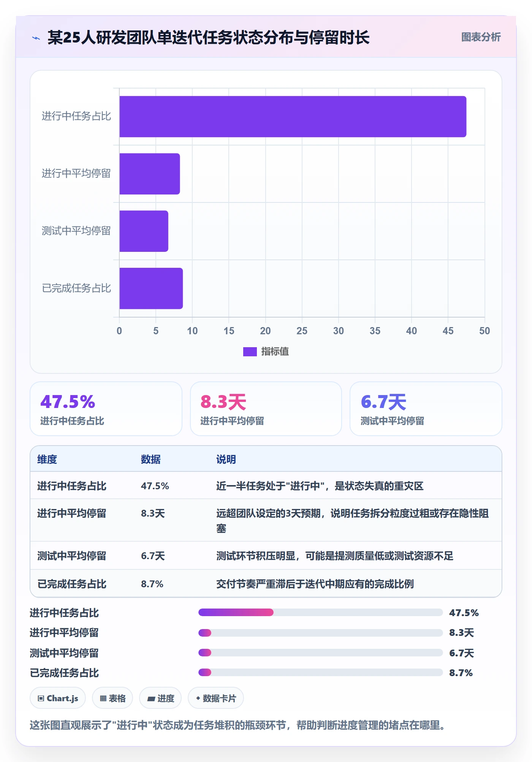Click the Chart.js tag chip

pyautogui.click(x=58, y=698)
